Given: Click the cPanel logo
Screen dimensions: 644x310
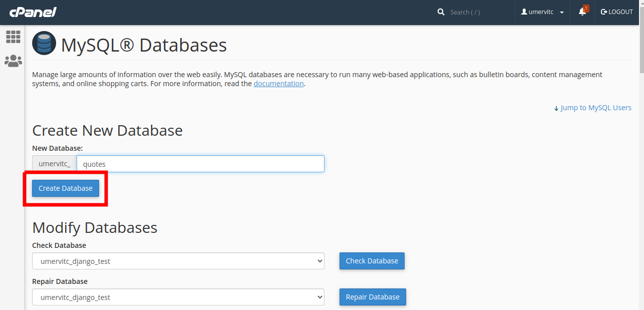Looking at the screenshot, I should pos(33,12).
